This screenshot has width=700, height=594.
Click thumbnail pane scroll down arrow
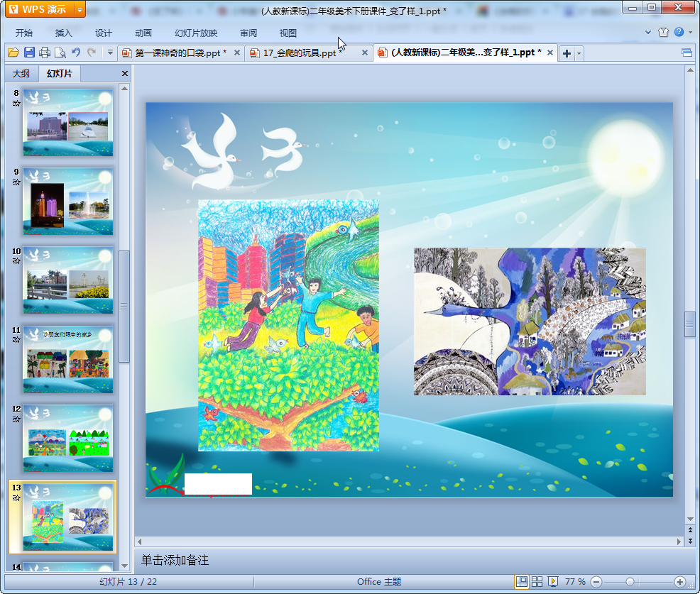124,566
